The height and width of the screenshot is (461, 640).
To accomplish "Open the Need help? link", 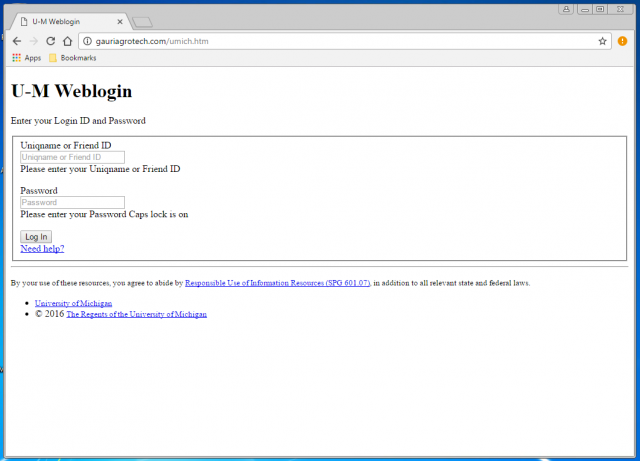I will click(42, 249).
